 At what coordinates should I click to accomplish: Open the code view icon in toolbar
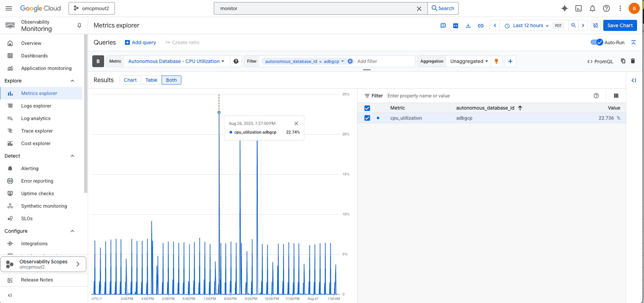click(x=456, y=25)
